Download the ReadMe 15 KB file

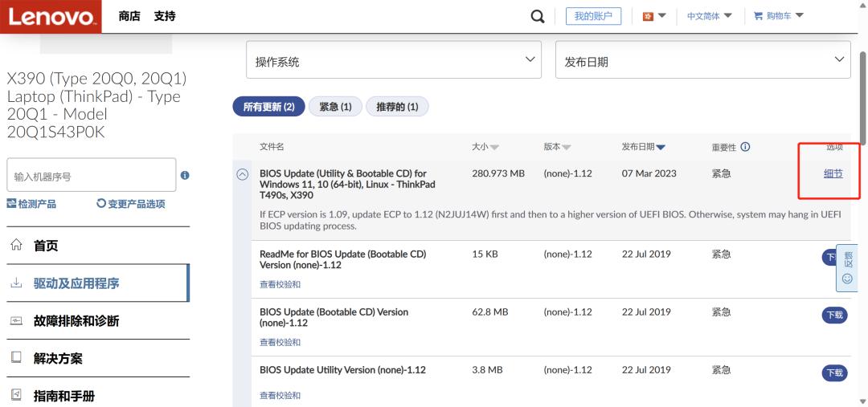click(x=829, y=257)
